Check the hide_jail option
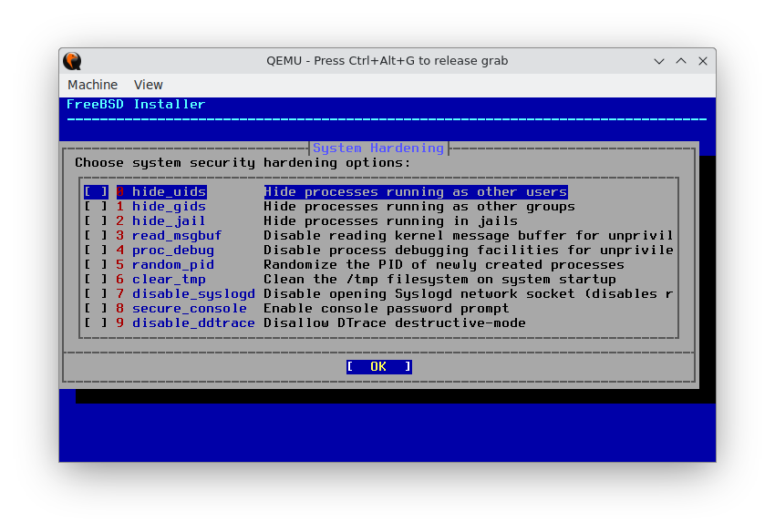This screenshot has width=775, height=532. pyautogui.click(x=95, y=220)
